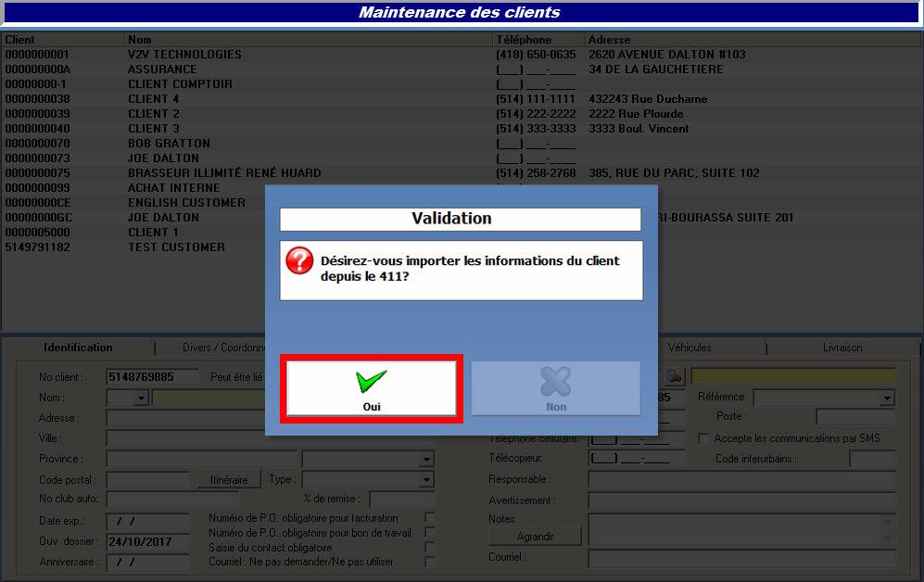Select the BOB GRATTON row

coord(462,143)
